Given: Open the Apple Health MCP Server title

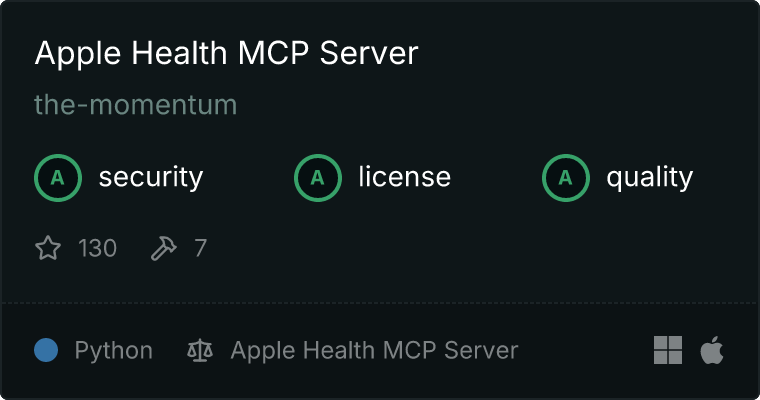Looking at the screenshot, I should [x=226, y=53].
